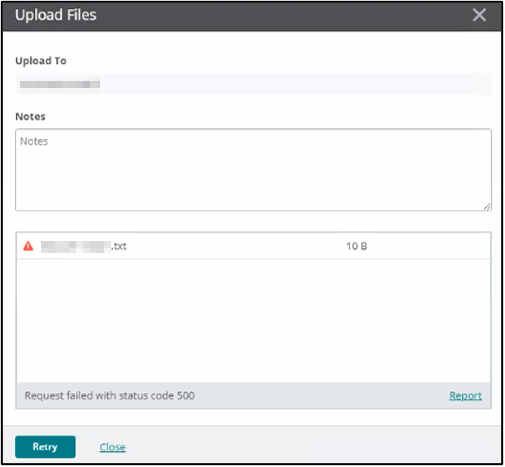Open the Report link for the error

(x=465, y=395)
